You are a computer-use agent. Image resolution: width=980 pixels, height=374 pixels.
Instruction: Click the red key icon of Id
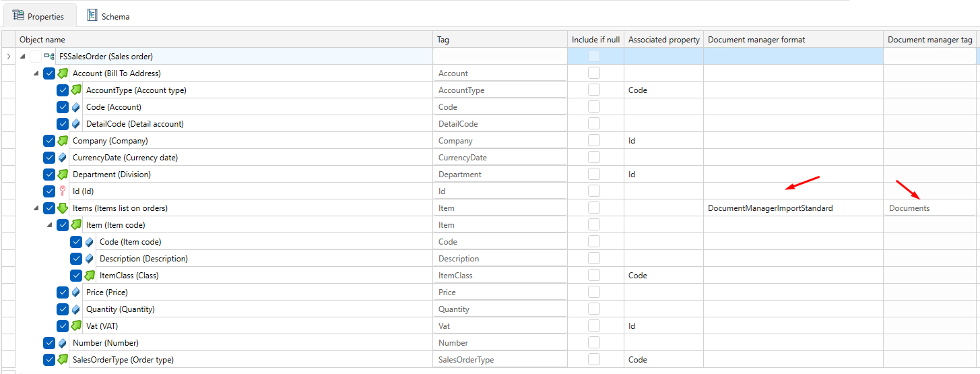63,191
